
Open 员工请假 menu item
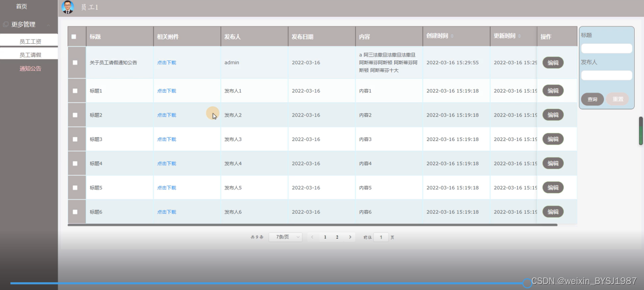pos(30,54)
